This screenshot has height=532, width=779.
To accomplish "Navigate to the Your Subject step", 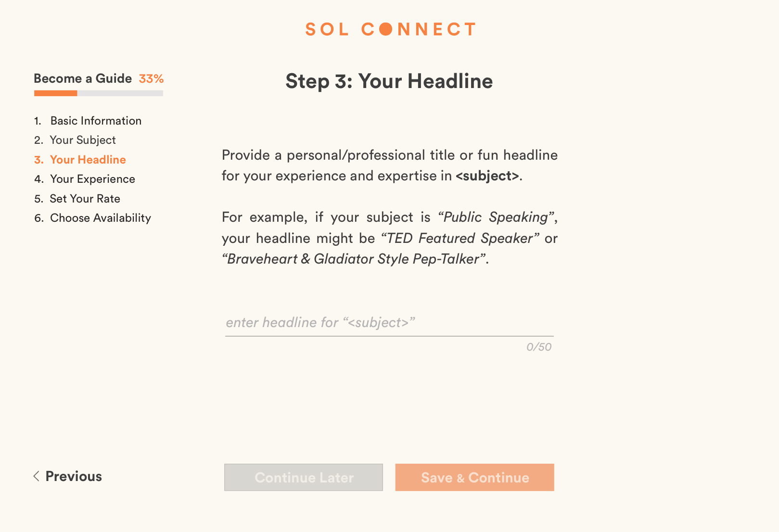I will [83, 140].
